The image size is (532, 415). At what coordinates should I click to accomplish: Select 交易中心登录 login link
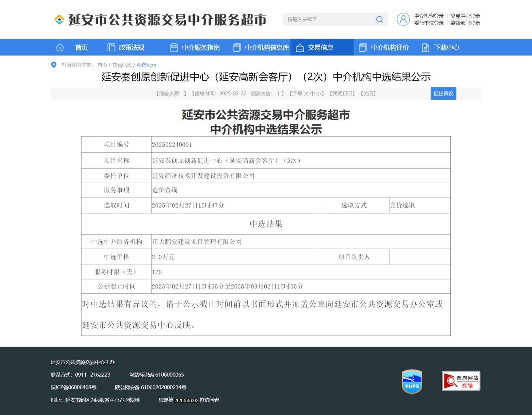pos(465,16)
